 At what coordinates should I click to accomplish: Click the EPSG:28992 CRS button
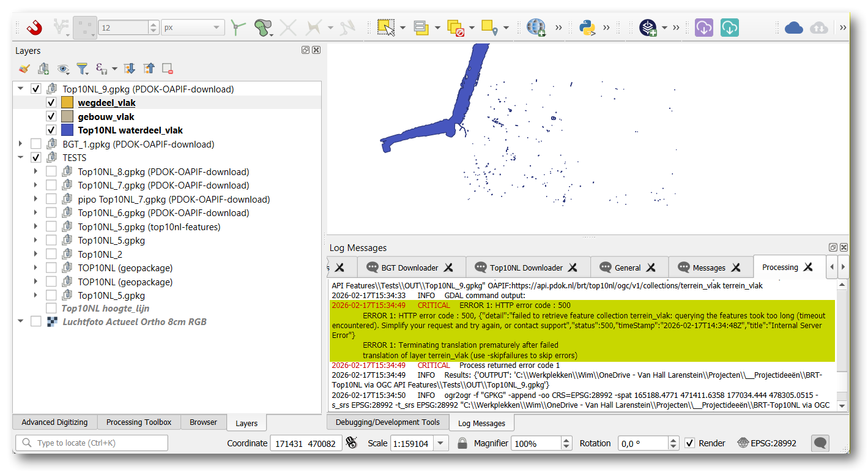pyautogui.click(x=767, y=443)
